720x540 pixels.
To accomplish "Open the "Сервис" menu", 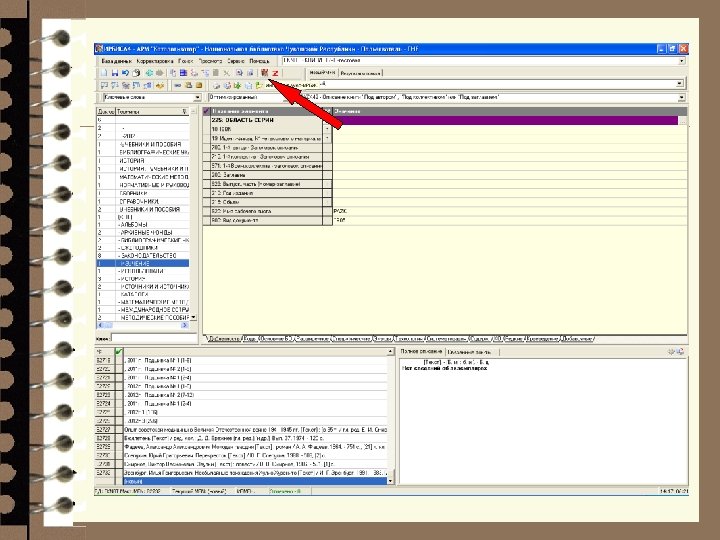I will point(236,61).
